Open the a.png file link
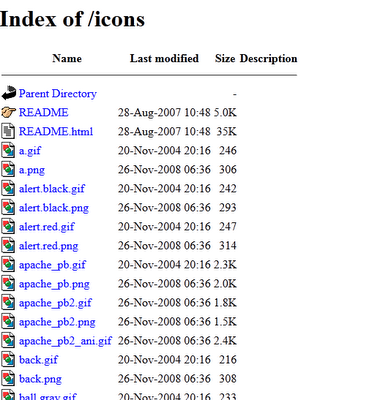 pos(32,170)
